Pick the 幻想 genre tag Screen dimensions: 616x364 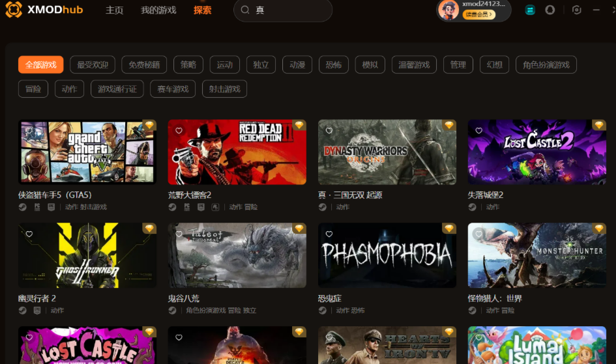pos(495,64)
